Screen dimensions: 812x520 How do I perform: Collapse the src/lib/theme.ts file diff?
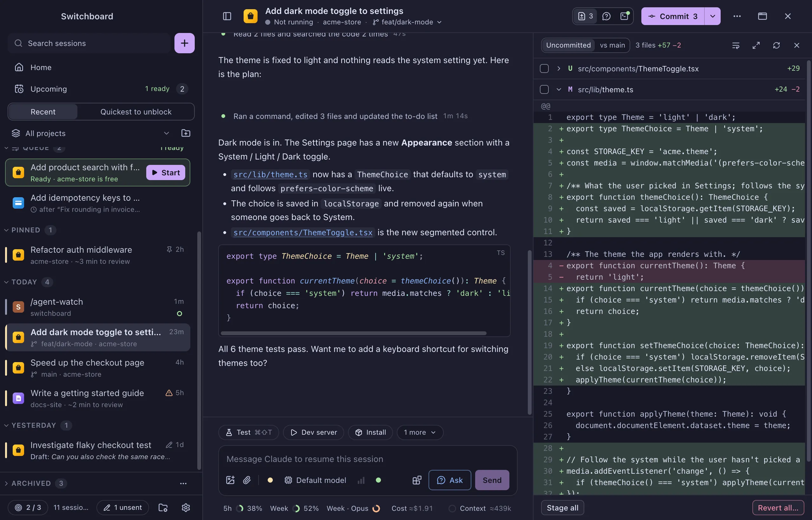tap(559, 89)
